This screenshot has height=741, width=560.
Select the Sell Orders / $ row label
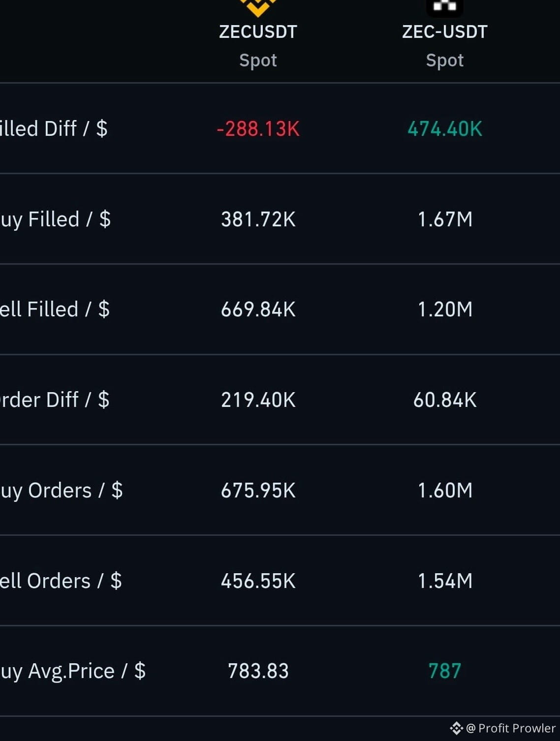coord(61,581)
